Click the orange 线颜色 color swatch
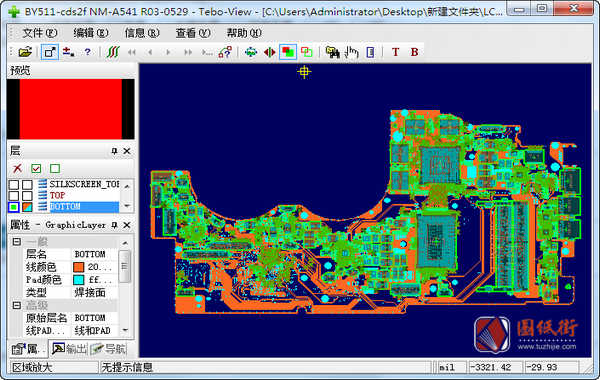The height and width of the screenshot is (380, 600). (78, 267)
